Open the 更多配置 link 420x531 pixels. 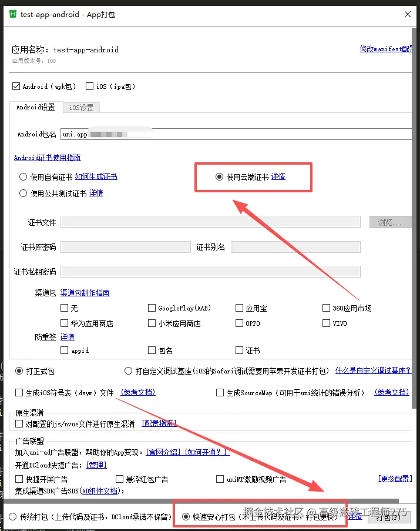coord(395,479)
